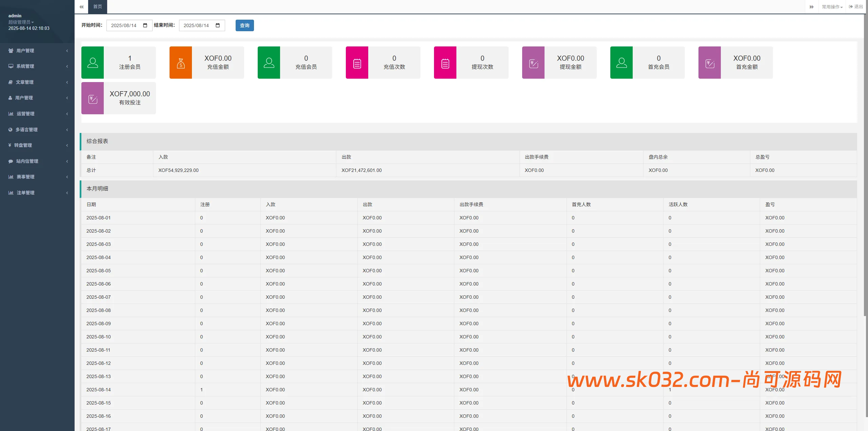Viewport: 868px width, 431px height.
Task: Click the tab scroll-right double arrow
Action: coord(812,7)
